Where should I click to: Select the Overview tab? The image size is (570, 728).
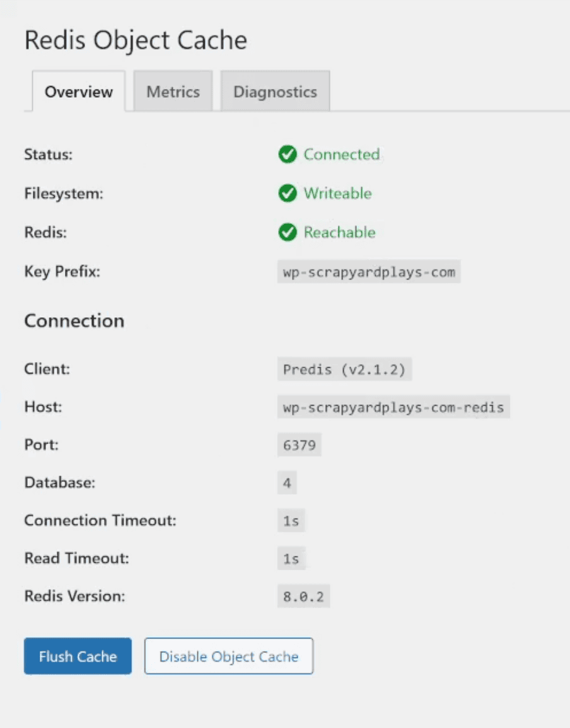pos(78,91)
